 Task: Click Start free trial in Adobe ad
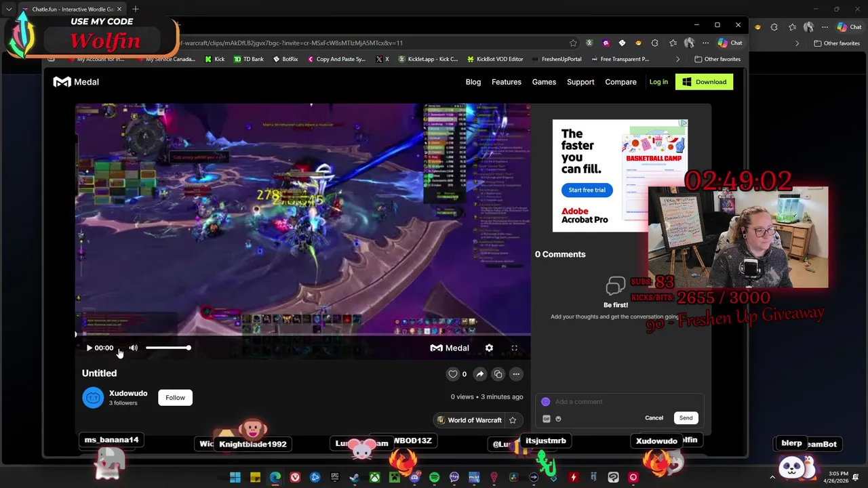(x=587, y=190)
